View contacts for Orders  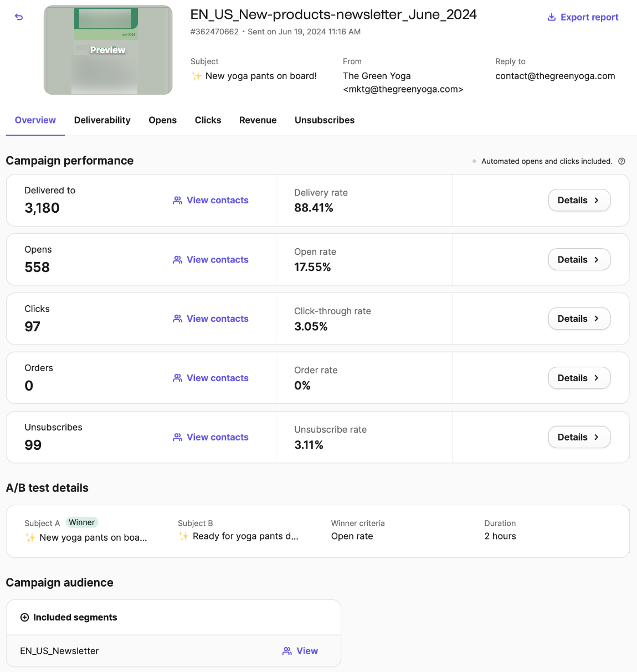217,378
